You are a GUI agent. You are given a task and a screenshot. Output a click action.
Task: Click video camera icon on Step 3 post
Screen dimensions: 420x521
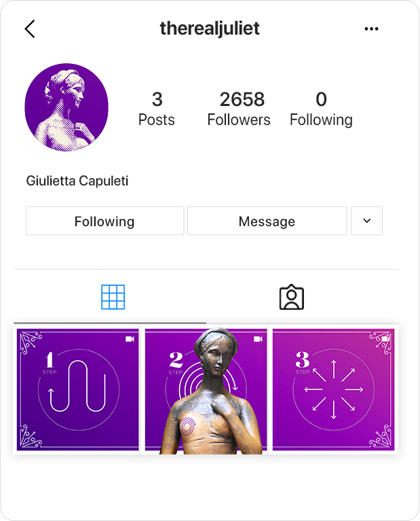pos(386,338)
